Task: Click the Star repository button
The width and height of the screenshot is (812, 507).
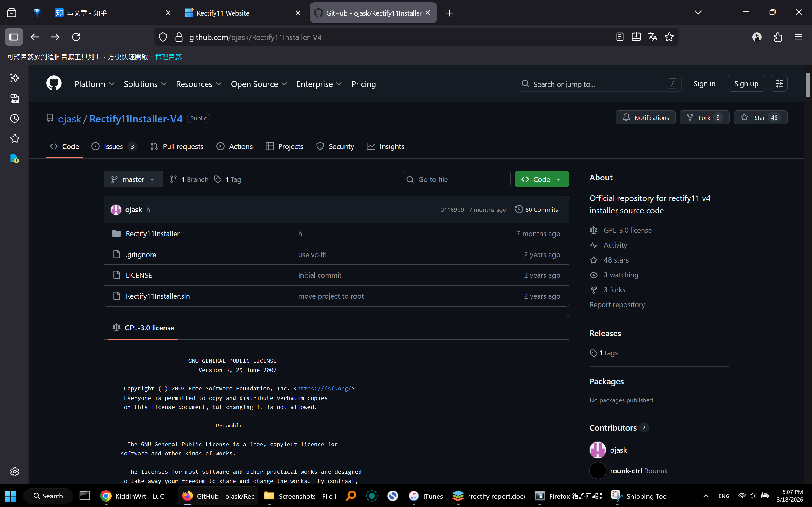Action: 760,117
